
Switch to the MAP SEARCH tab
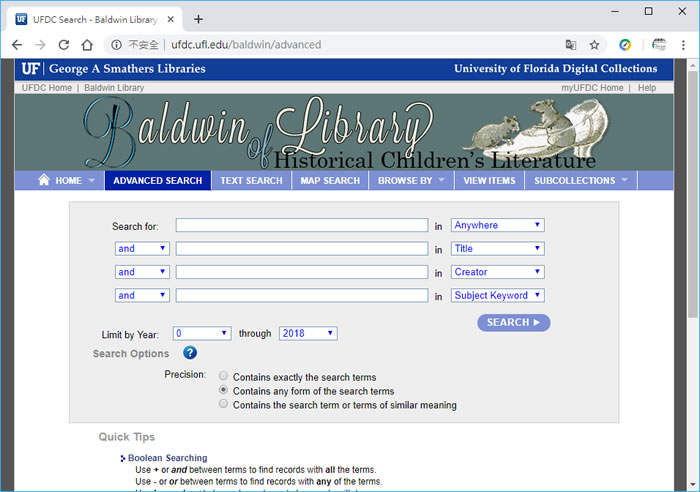[330, 180]
